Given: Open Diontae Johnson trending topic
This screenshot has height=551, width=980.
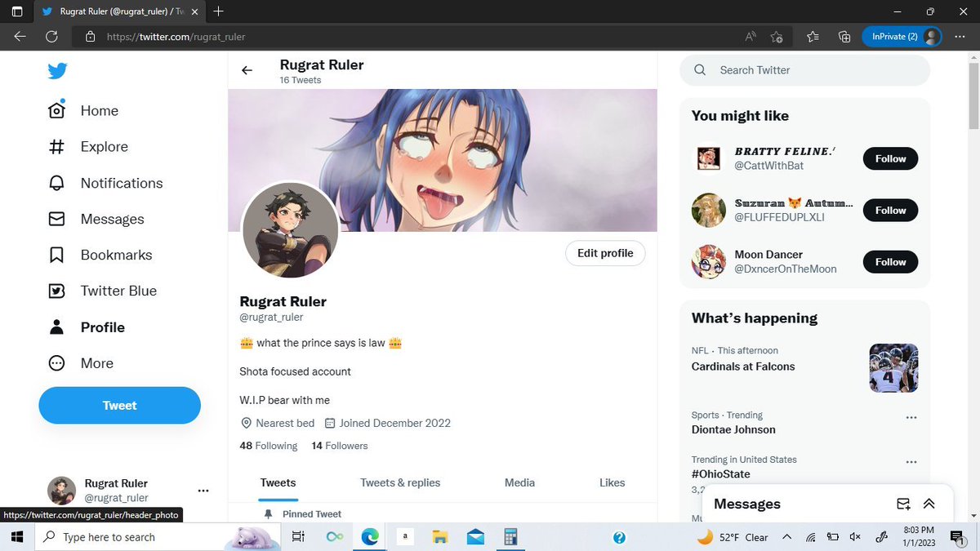Looking at the screenshot, I should tap(733, 429).
